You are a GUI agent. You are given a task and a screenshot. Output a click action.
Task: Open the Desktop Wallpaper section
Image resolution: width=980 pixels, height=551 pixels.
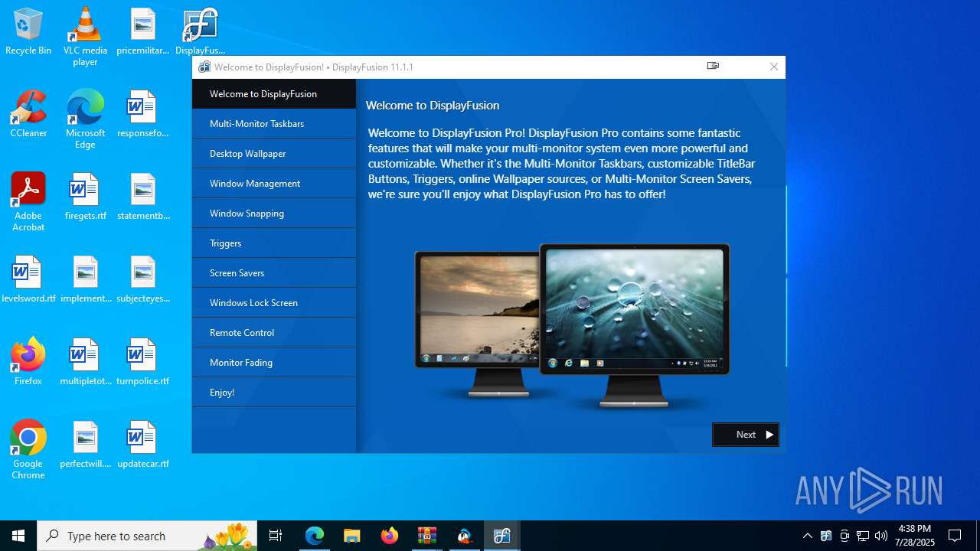(x=274, y=154)
